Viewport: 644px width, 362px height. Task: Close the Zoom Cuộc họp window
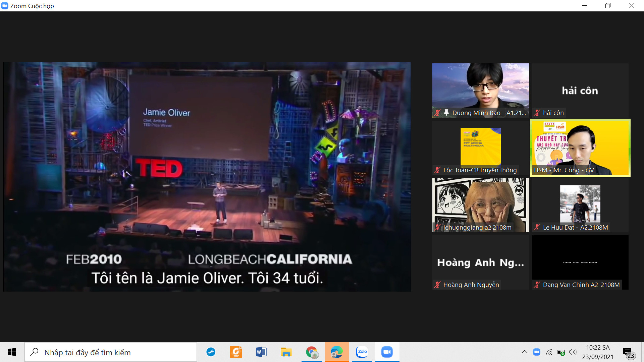632,6
